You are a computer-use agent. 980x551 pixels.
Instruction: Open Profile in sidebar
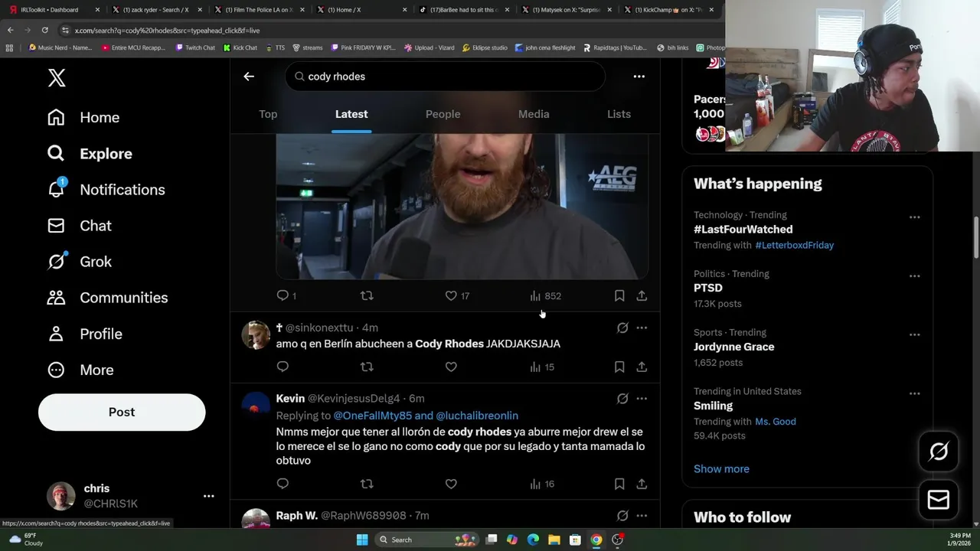click(84, 334)
